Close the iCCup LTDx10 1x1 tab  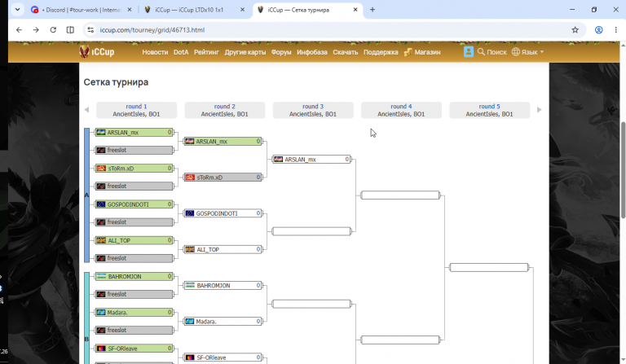[x=242, y=10]
